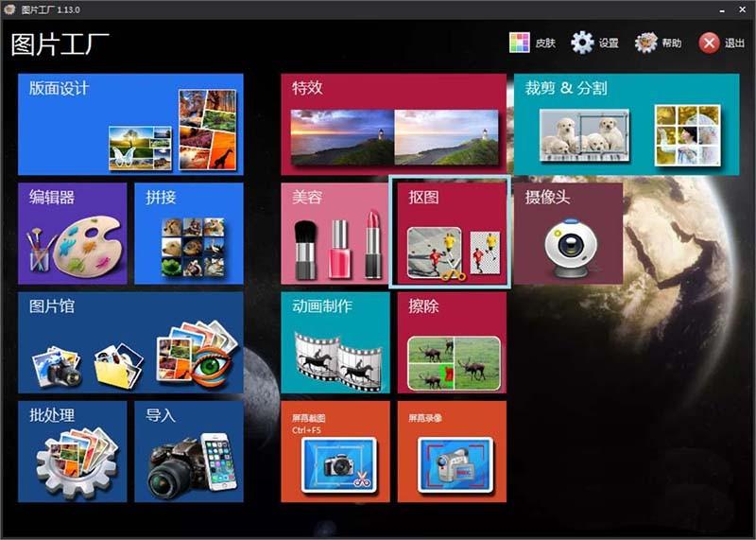Open the 摄像头 webcam tile

pos(568,234)
